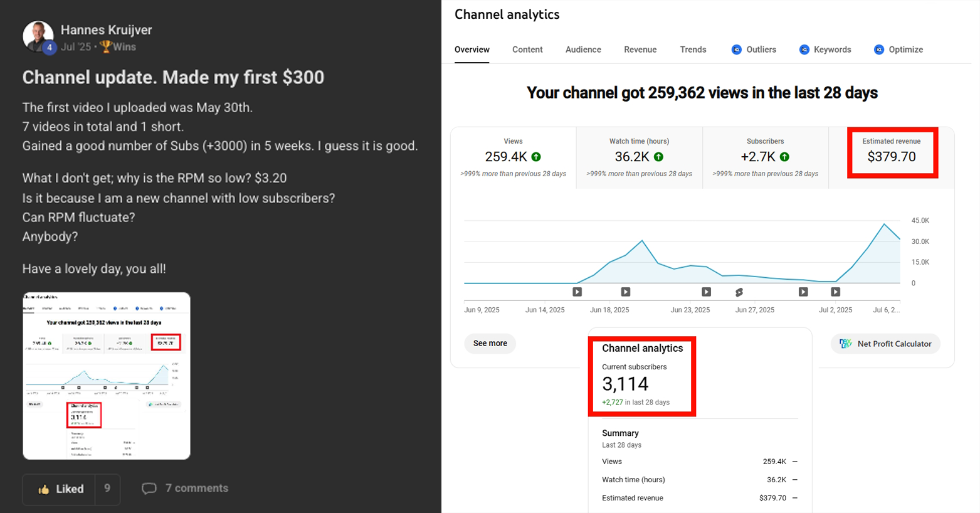980x513 pixels.
Task: Click the 45.0K axis label on the chart
Action: pos(920,221)
